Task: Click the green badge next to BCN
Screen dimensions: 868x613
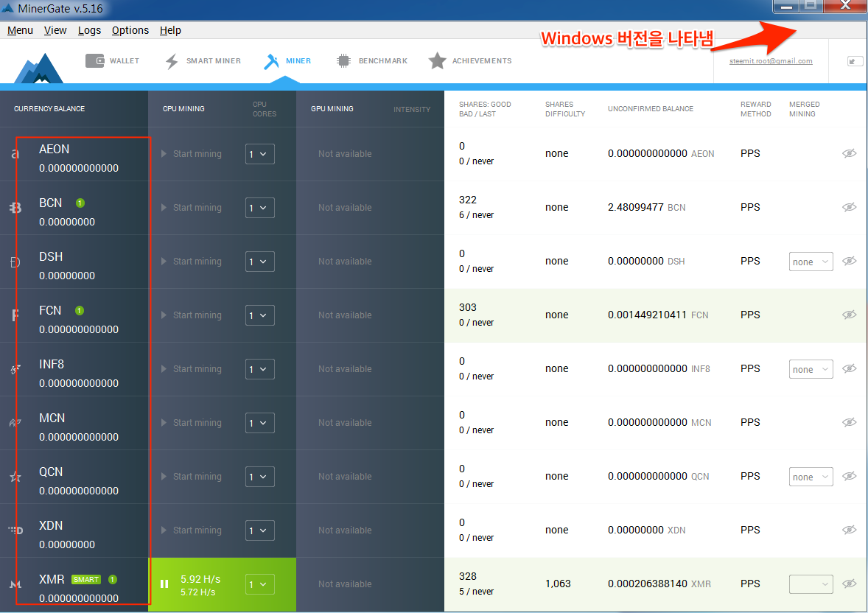Action: (80, 203)
